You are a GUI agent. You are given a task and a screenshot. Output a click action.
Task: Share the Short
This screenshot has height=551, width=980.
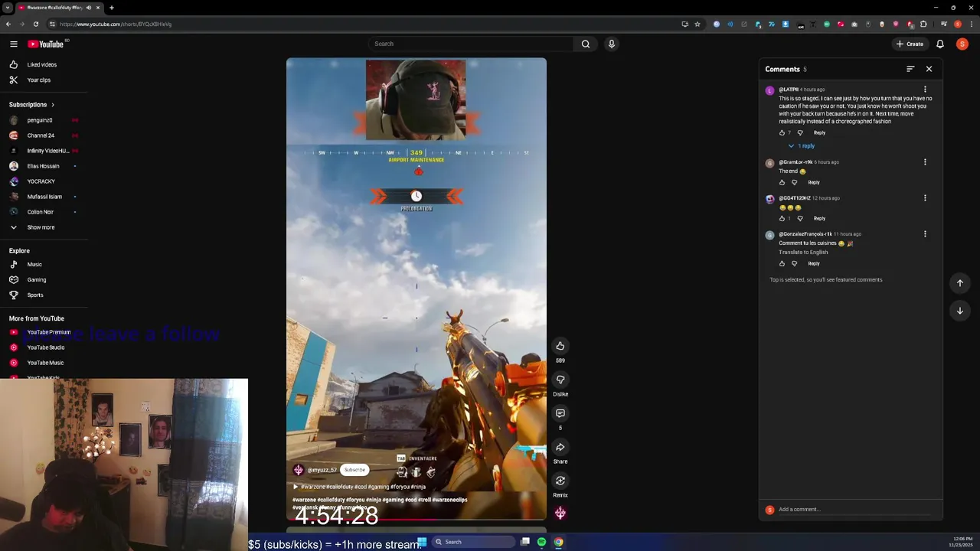click(560, 447)
